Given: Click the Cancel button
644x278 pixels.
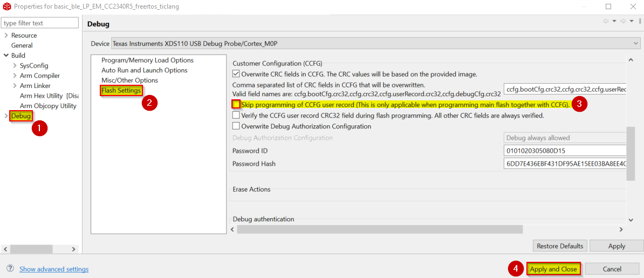Looking at the screenshot, I should (x=612, y=269).
